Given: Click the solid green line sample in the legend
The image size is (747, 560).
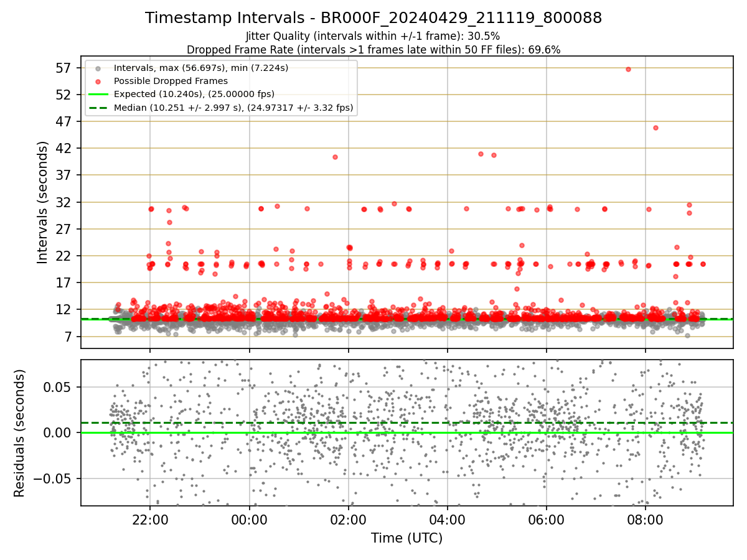Looking at the screenshot, I should pyautogui.click(x=98, y=95).
